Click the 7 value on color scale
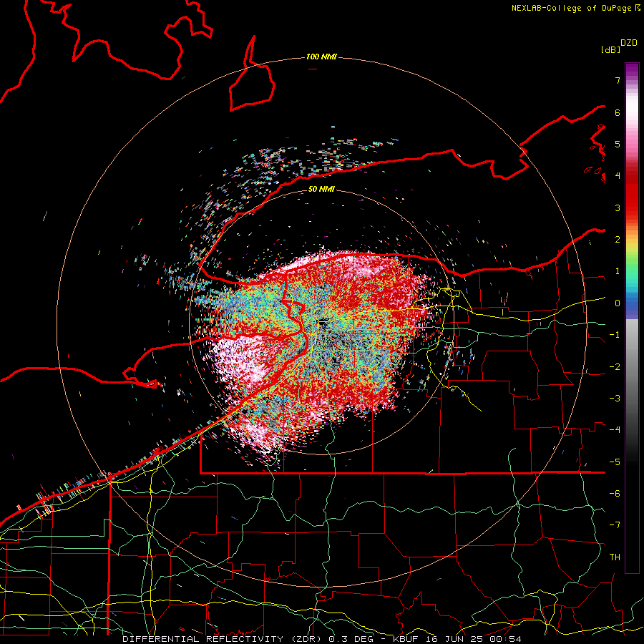The width and height of the screenshot is (644, 644). click(618, 80)
